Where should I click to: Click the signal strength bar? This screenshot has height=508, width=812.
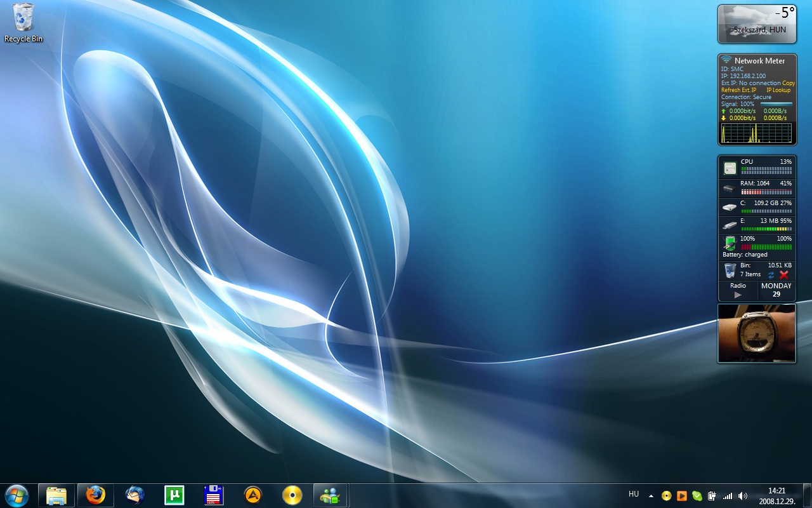click(776, 104)
